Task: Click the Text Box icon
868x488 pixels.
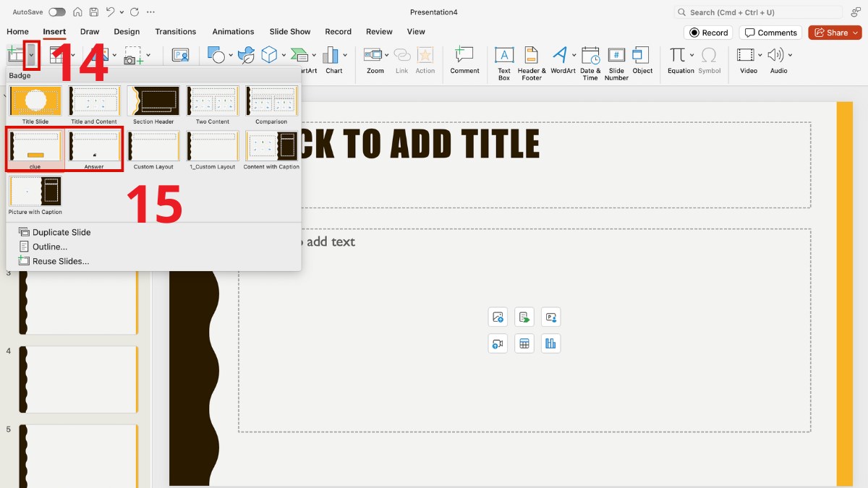Action: point(503,56)
